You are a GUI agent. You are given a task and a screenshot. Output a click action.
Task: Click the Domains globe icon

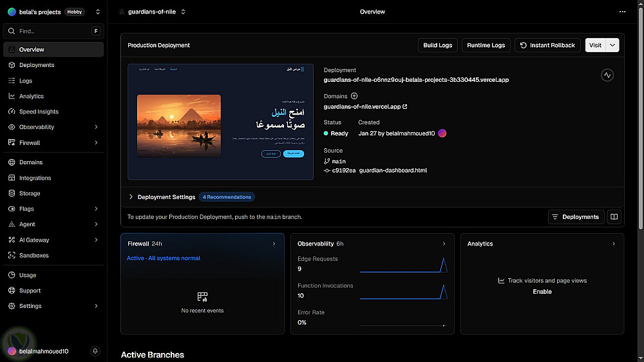coord(12,162)
